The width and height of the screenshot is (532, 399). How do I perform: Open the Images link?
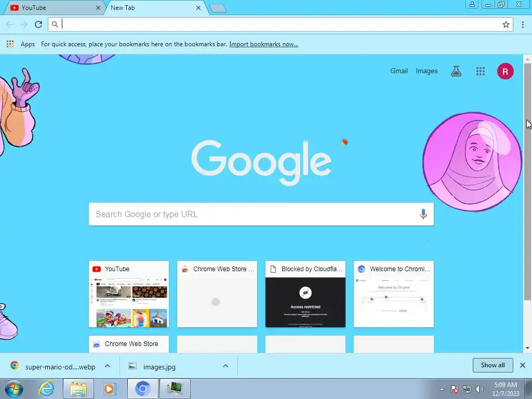[x=427, y=71]
